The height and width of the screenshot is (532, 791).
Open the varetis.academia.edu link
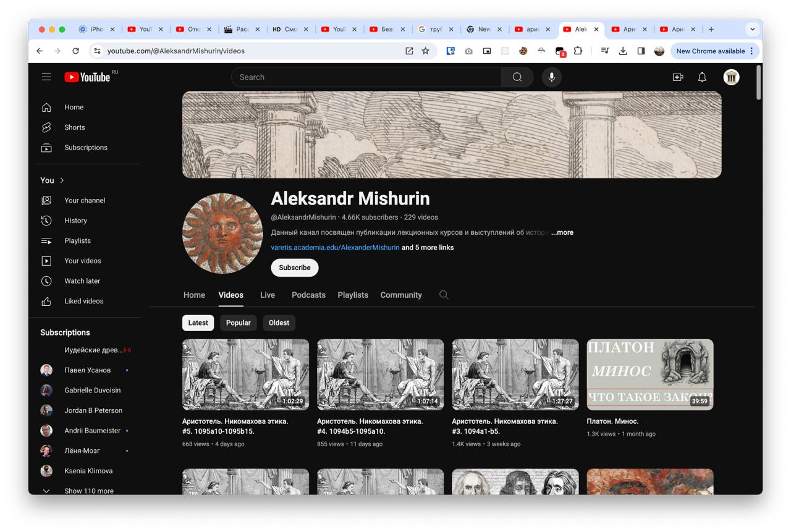click(335, 248)
